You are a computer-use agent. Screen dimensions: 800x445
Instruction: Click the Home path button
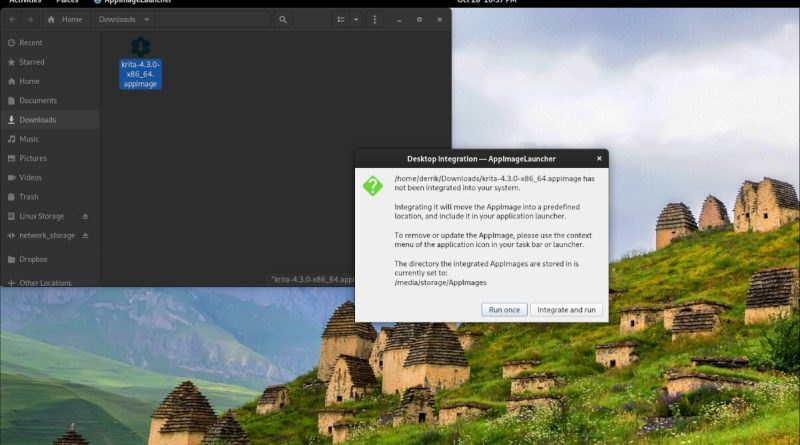pos(65,19)
